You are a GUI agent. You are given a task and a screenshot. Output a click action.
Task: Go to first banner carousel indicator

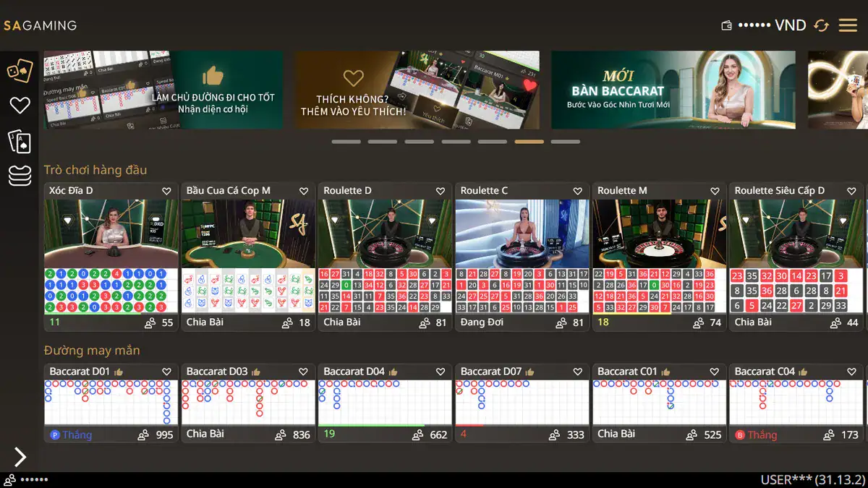point(346,142)
